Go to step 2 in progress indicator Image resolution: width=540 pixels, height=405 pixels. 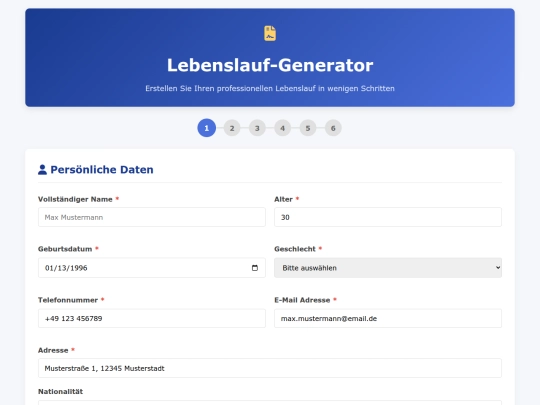(x=232, y=128)
